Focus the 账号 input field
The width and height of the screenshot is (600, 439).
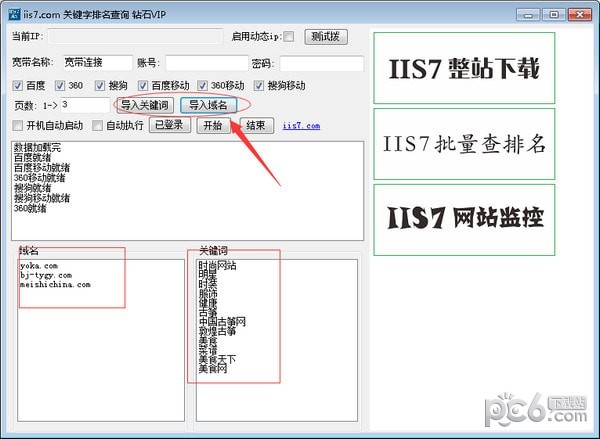[207, 63]
